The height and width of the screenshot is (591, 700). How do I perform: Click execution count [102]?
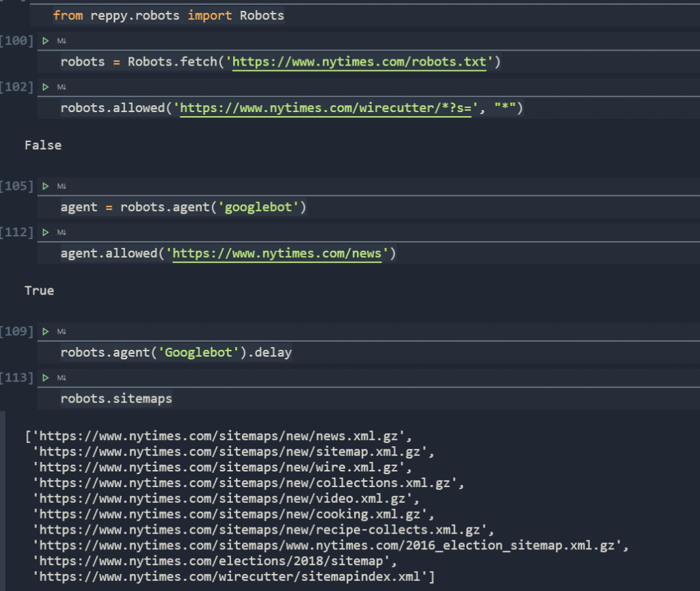tap(17, 87)
